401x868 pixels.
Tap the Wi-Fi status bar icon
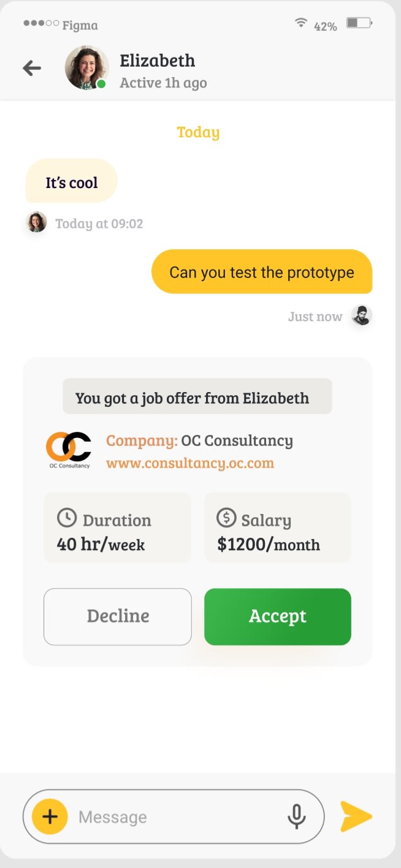(300, 24)
